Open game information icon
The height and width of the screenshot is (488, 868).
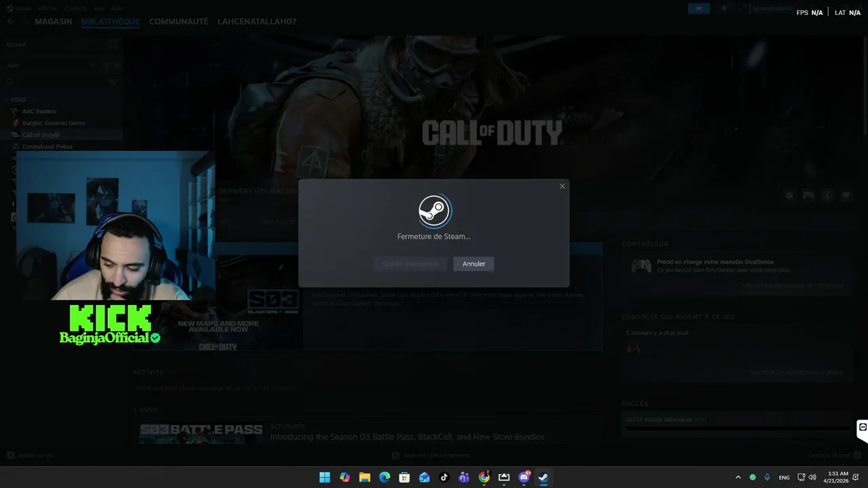point(827,195)
